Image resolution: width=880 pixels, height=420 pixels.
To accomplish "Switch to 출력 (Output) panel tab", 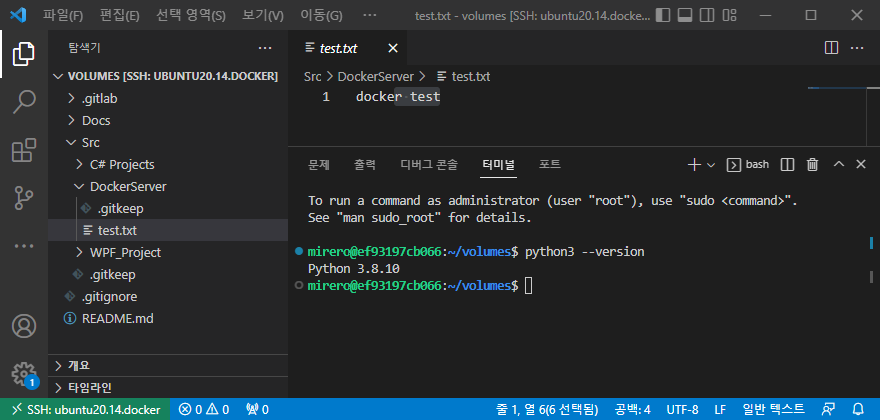I will tap(365, 165).
